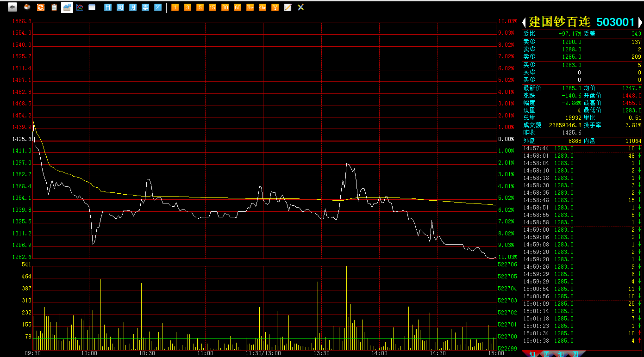
Task: Switch to the K-line chart icon
Action: tap(80, 7)
